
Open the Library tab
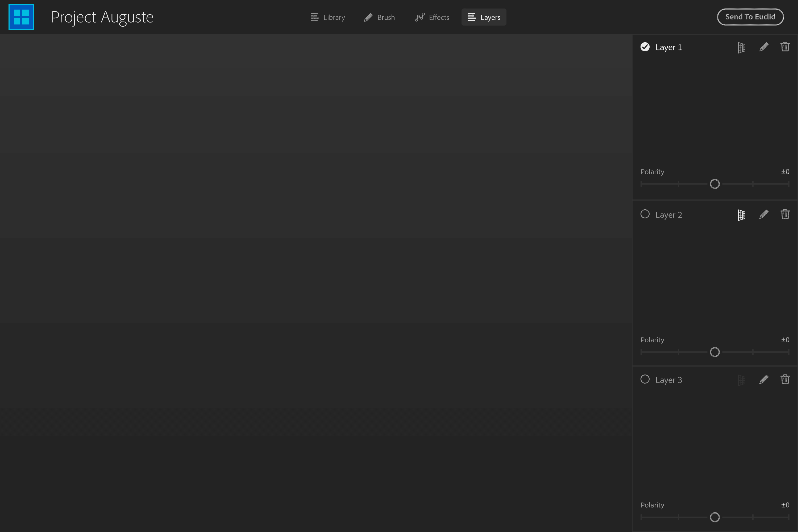[328, 17]
